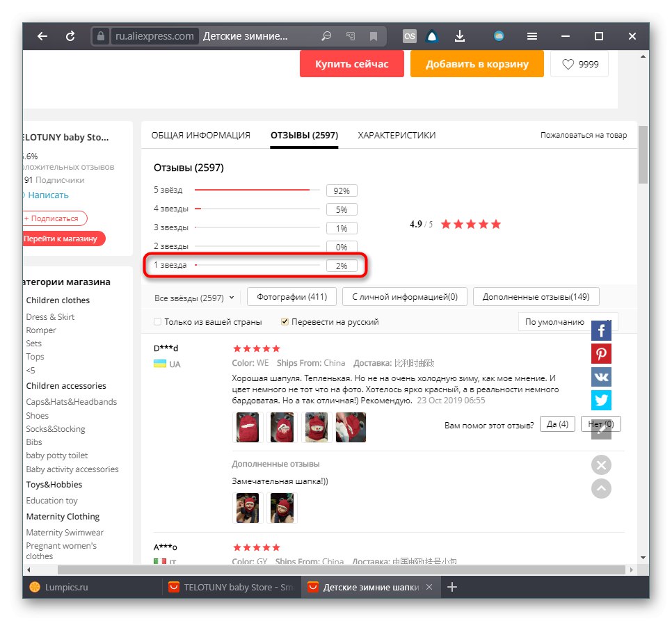The image size is (672, 621).
Task: Open baby potty toilet category
Action: tap(56, 455)
